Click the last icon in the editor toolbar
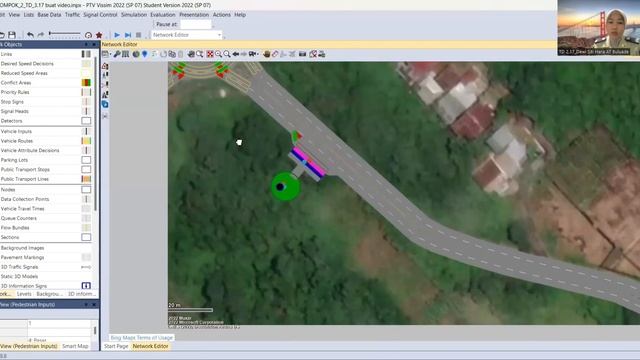The image size is (640, 360). coord(322,54)
